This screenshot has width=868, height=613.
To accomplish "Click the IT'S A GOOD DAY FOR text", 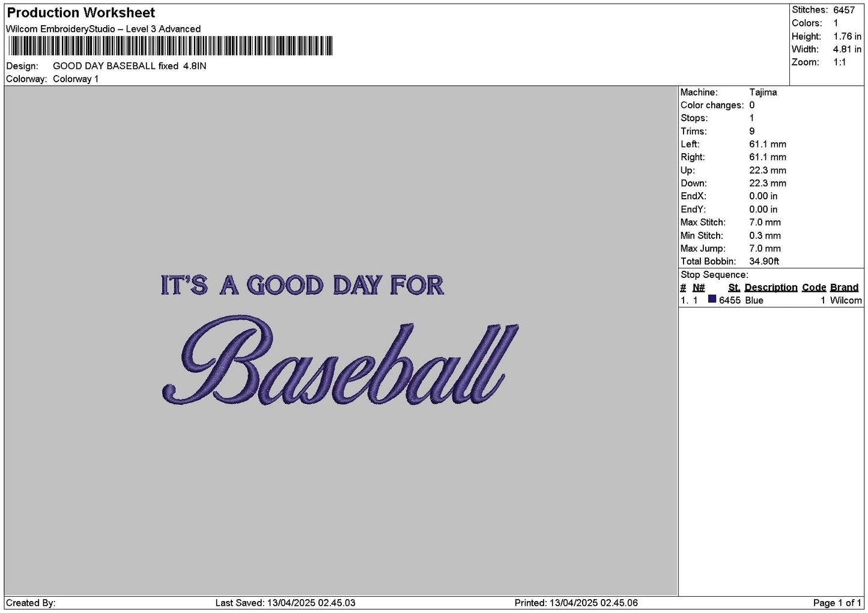I will (x=302, y=285).
